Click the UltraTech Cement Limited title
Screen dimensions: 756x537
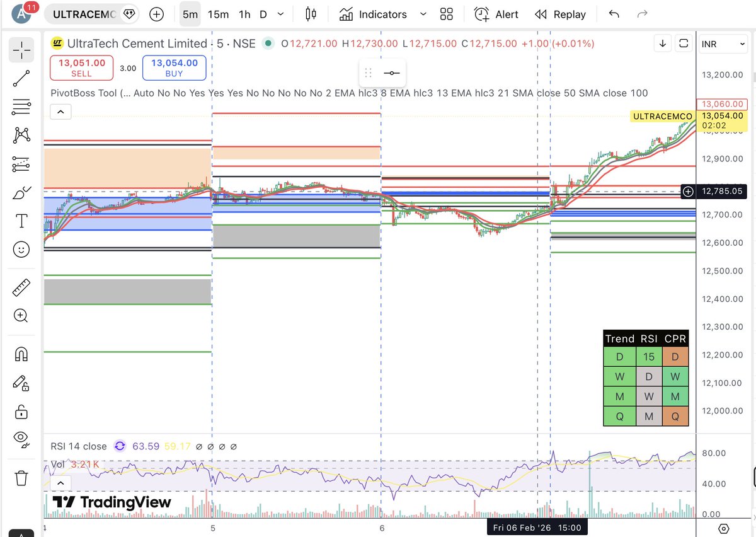coord(139,43)
